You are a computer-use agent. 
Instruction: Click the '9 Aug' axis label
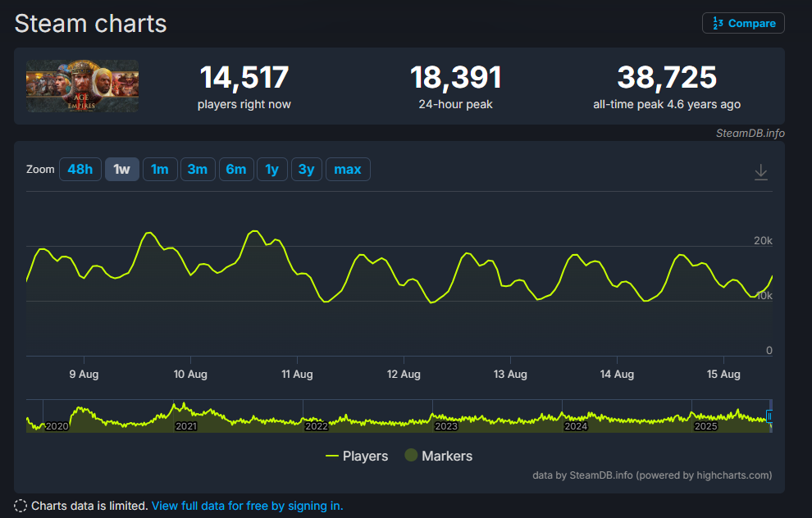84,374
